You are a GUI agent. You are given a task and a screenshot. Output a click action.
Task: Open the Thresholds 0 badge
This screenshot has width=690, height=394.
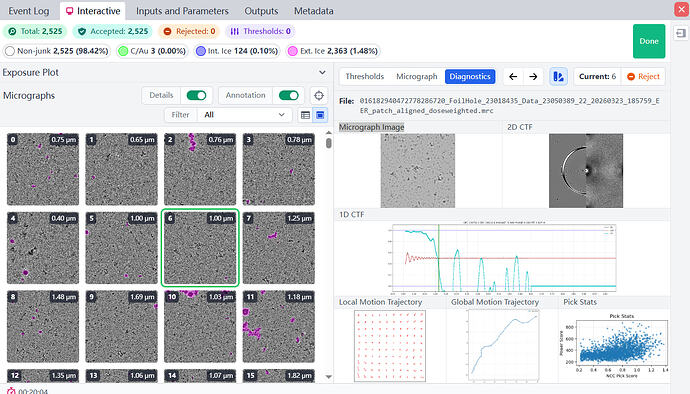(x=261, y=31)
